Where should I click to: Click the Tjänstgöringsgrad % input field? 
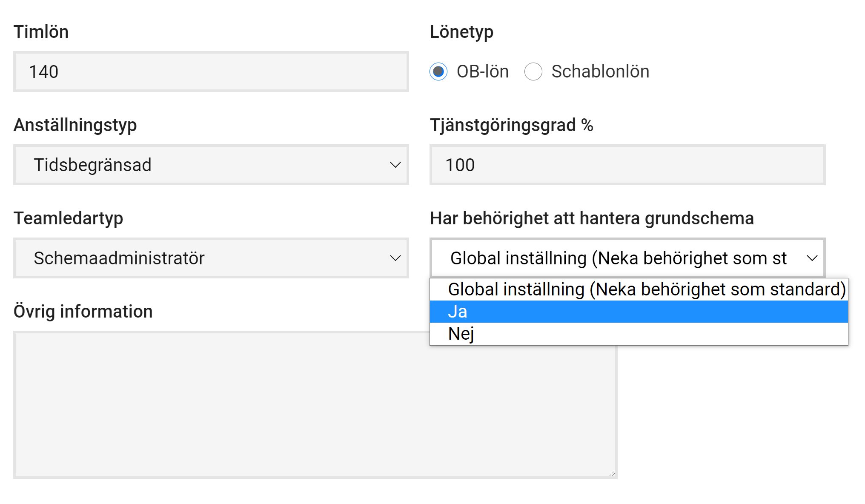tap(627, 165)
